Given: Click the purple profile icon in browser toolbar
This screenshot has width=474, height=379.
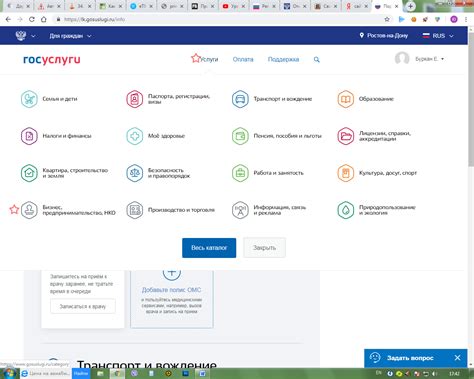Looking at the screenshot, I should [x=454, y=19].
